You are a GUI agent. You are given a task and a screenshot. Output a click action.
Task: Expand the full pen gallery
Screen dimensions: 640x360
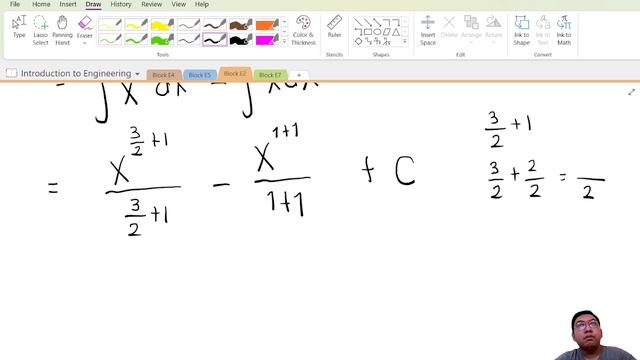[x=284, y=42]
